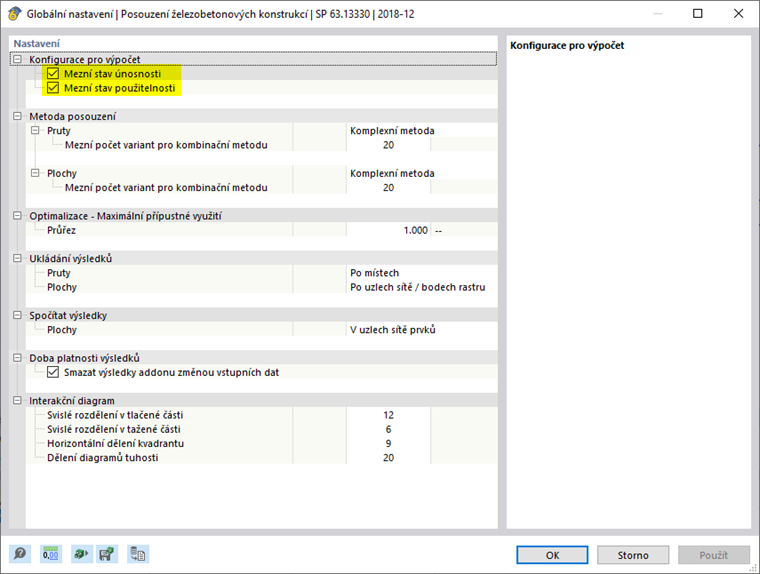The height and width of the screenshot is (574, 760).
Task: Select Horizontální dělení kvadrantu label
Action: (115, 443)
